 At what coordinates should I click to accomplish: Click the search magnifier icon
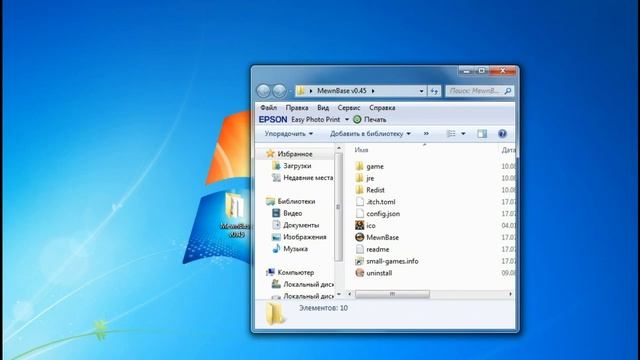pyautogui.click(x=508, y=91)
